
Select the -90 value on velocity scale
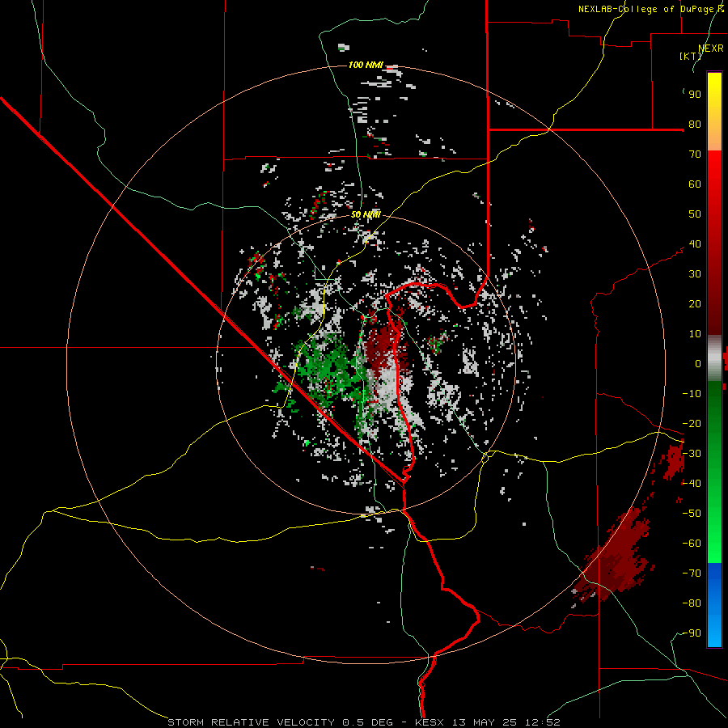point(692,633)
